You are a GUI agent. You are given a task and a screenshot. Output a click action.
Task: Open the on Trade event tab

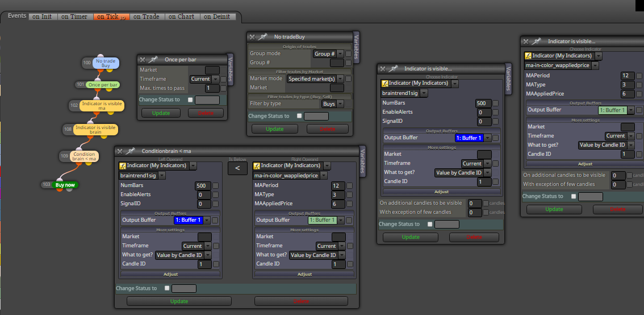146,17
